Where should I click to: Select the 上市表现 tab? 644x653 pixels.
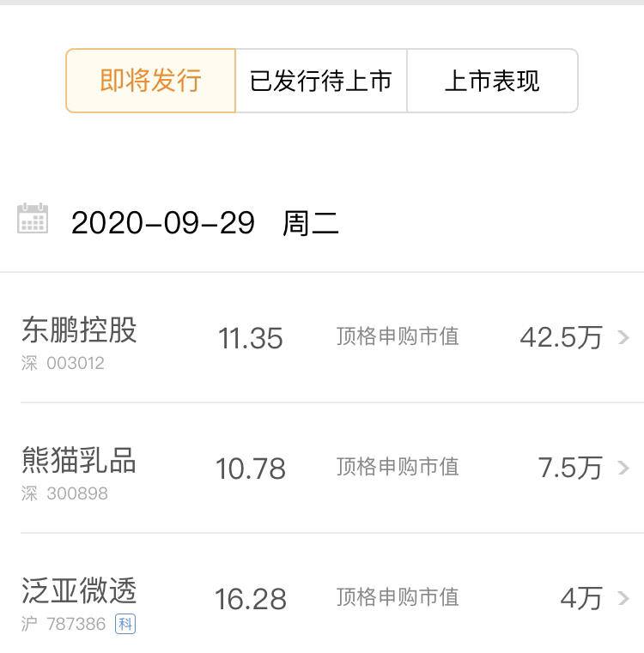(492, 81)
